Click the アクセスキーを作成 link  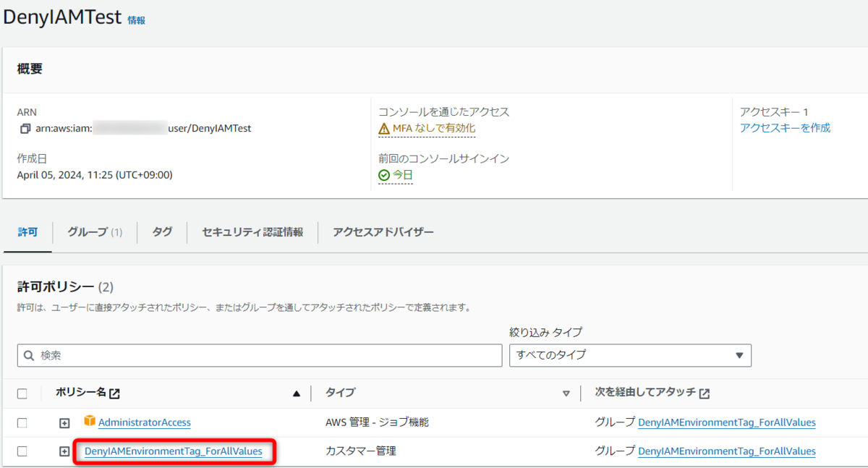tap(785, 128)
